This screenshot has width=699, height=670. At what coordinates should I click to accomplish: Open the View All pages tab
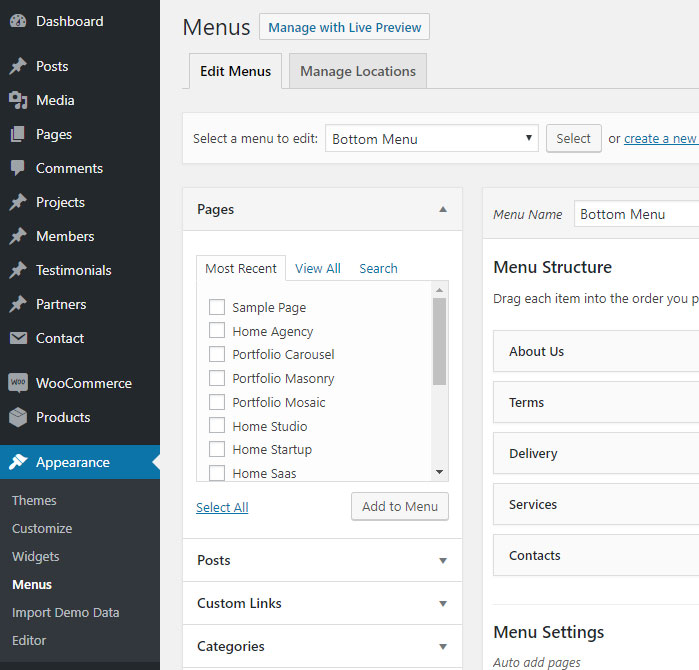[317, 268]
